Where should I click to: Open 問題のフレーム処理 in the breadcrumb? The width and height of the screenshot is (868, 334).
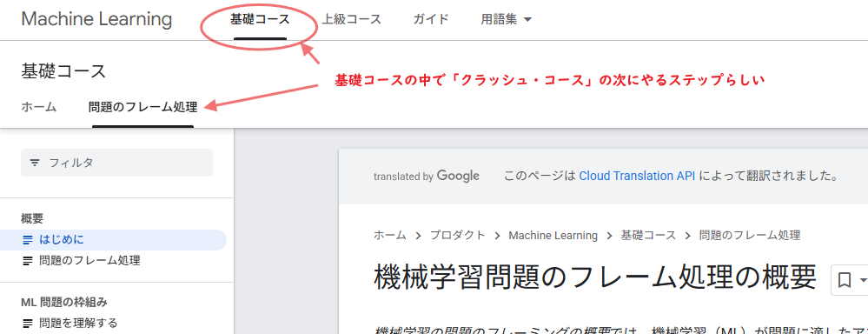(750, 235)
